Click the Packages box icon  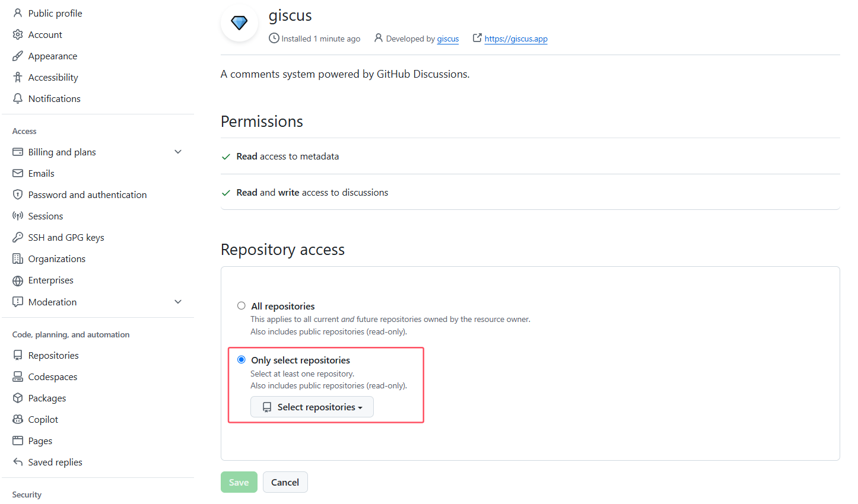[18, 398]
